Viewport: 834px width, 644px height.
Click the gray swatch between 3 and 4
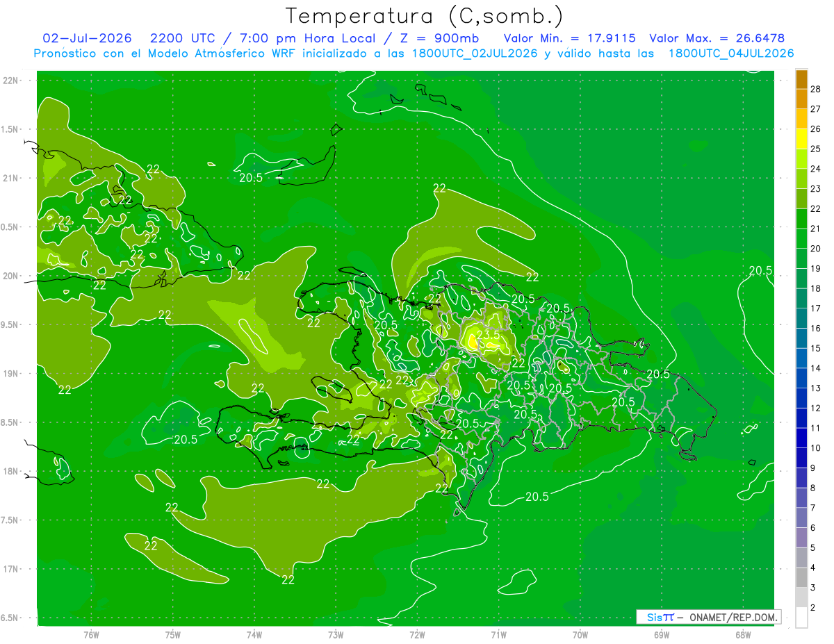click(x=802, y=577)
